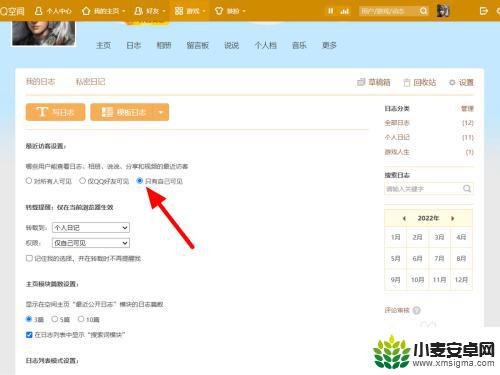Screen dimensions: 500x375
Task: Switch to 我的日志 tab
Action: tap(41, 82)
